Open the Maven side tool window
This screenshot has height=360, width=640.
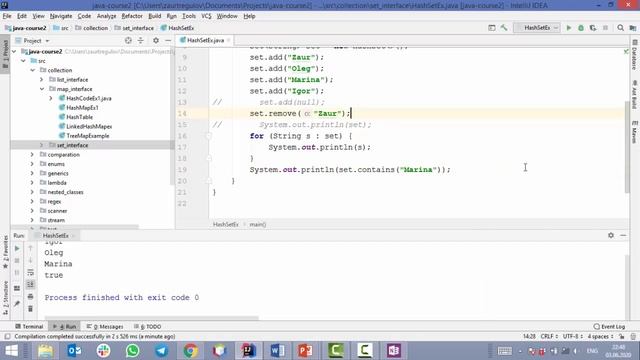click(x=635, y=131)
